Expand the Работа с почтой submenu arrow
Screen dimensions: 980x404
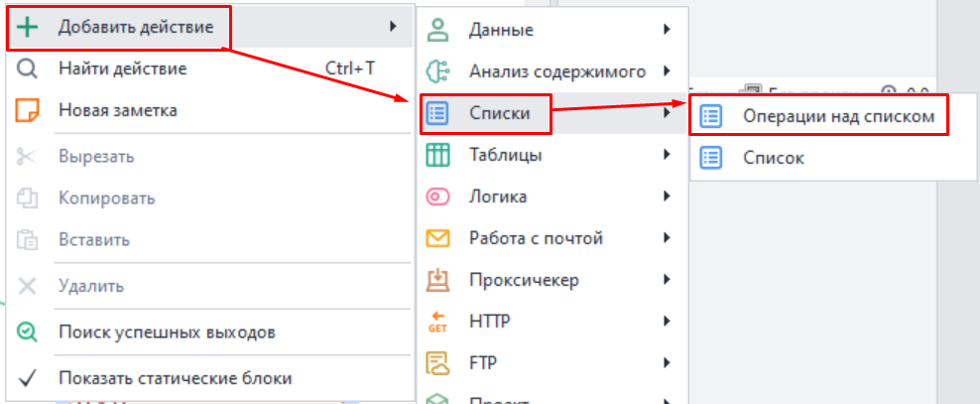668,237
